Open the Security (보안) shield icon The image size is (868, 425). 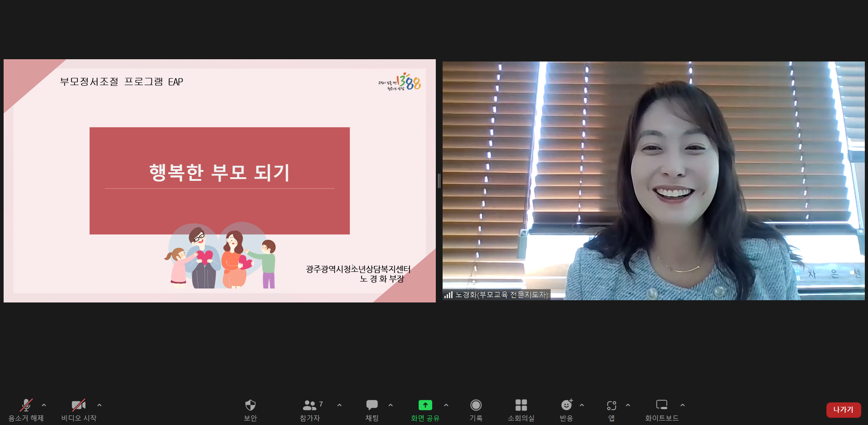point(250,406)
